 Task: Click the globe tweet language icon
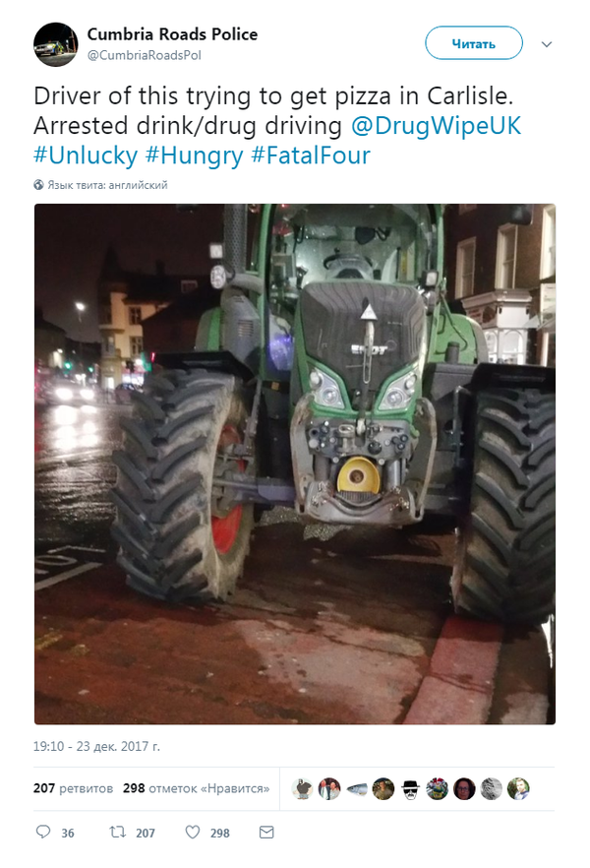tap(38, 185)
